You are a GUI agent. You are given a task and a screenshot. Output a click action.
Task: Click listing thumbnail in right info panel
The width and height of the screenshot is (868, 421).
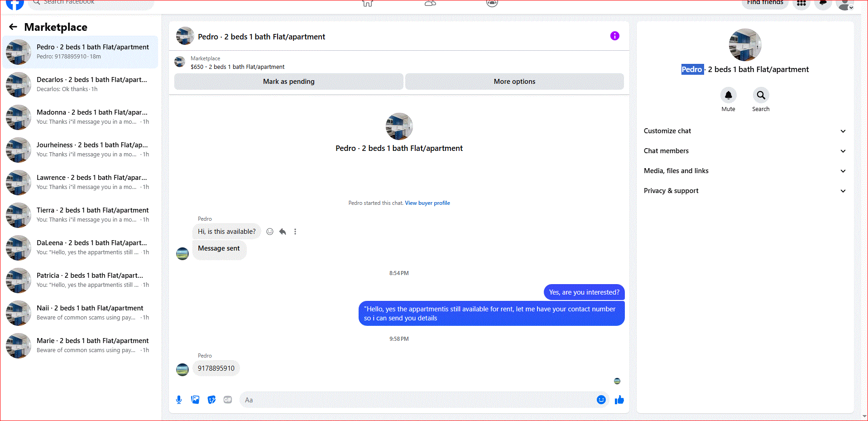click(745, 45)
